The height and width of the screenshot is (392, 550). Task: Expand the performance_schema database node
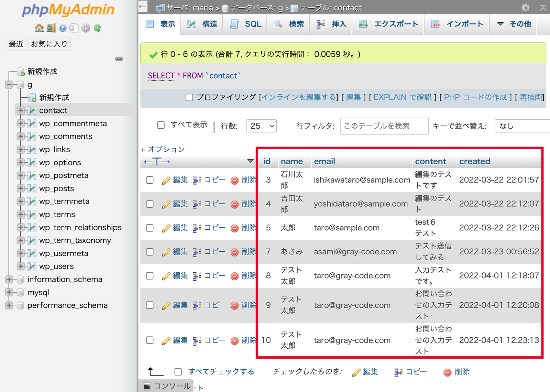point(9,305)
